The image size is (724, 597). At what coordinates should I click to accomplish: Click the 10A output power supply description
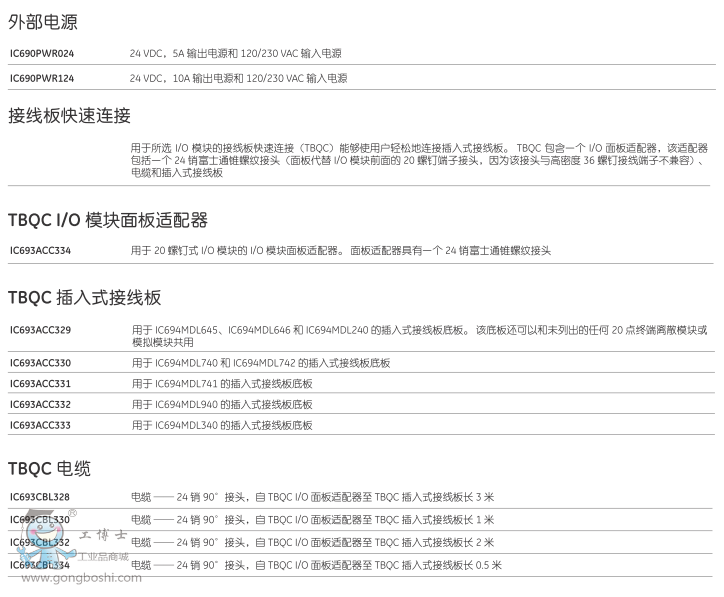(x=238, y=78)
